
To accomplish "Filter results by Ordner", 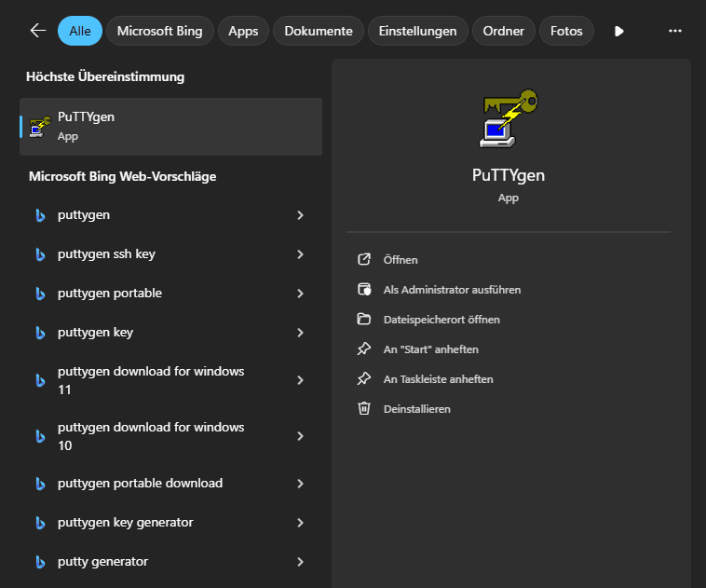I will (x=503, y=31).
